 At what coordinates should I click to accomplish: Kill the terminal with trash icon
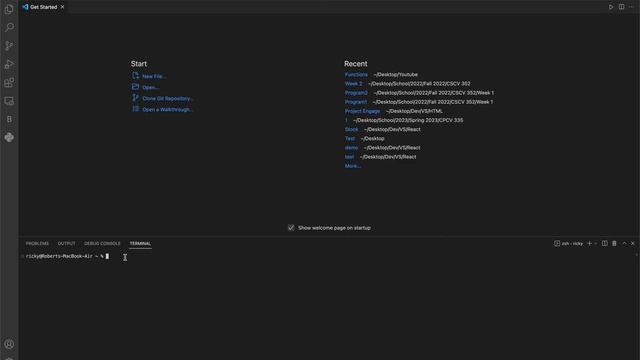click(x=614, y=243)
